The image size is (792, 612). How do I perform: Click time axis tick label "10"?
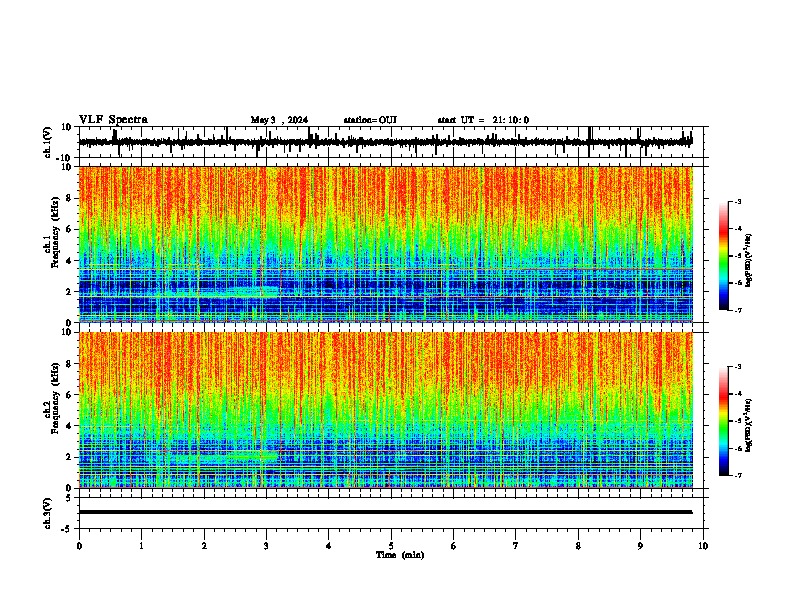point(703,546)
